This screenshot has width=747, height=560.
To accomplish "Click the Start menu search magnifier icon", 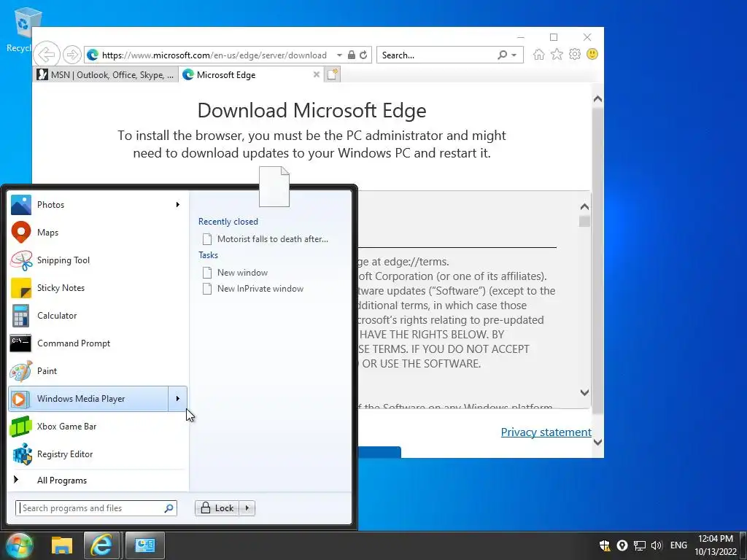I will tap(169, 508).
